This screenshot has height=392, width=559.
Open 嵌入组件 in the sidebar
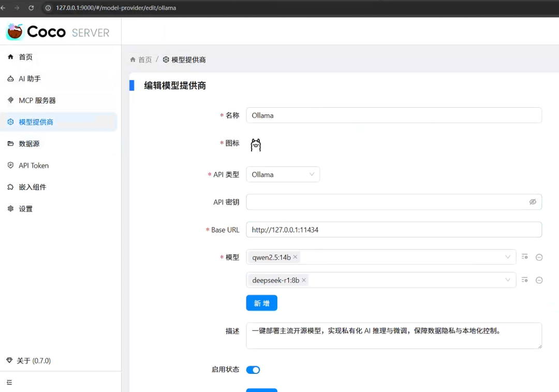pos(59,187)
